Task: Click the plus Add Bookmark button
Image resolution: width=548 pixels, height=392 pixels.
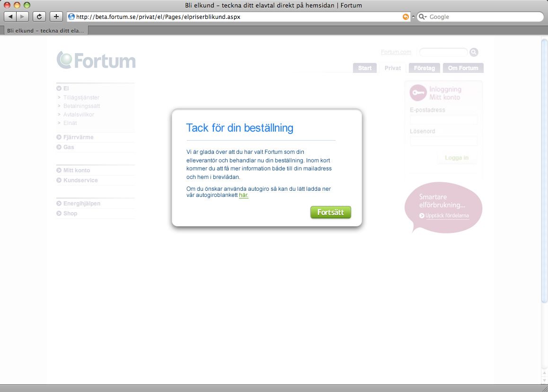Action: (56, 17)
